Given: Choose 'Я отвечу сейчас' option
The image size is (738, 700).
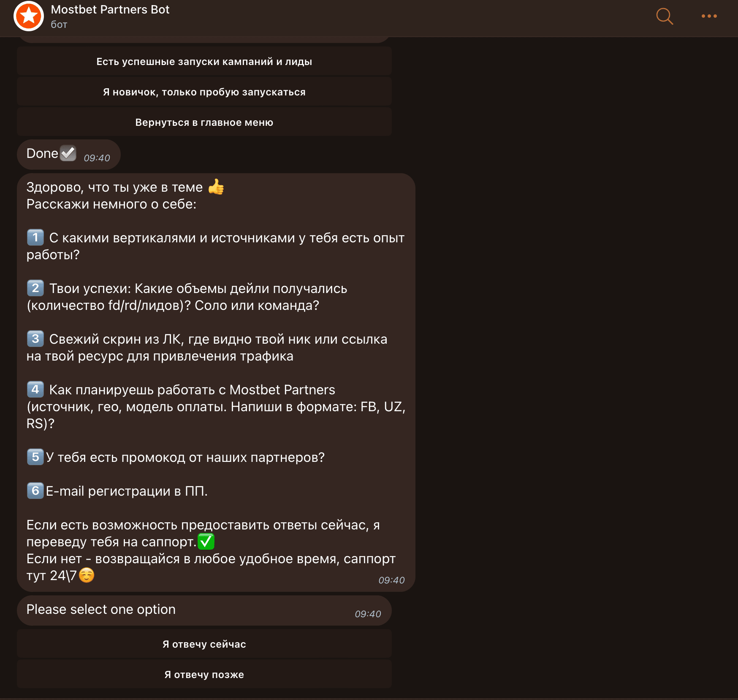Looking at the screenshot, I should click(204, 644).
